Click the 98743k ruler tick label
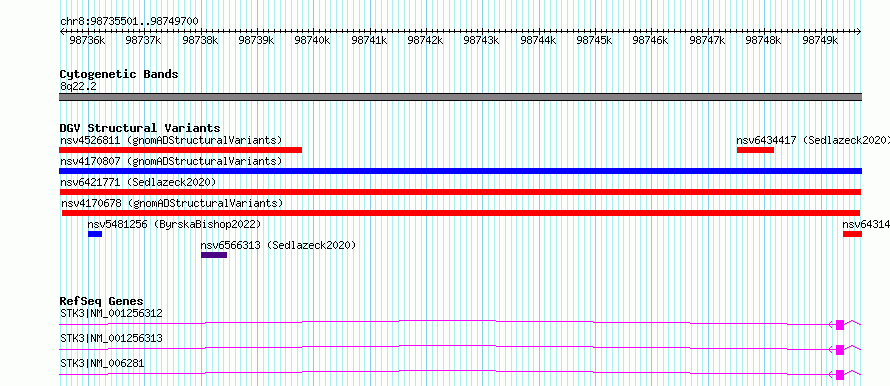The height and width of the screenshot is (386, 890). point(481,40)
